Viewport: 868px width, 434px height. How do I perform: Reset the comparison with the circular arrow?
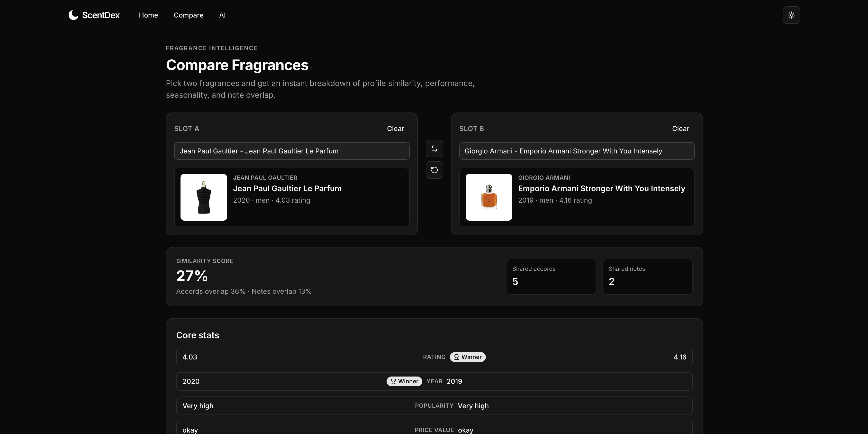(x=434, y=170)
